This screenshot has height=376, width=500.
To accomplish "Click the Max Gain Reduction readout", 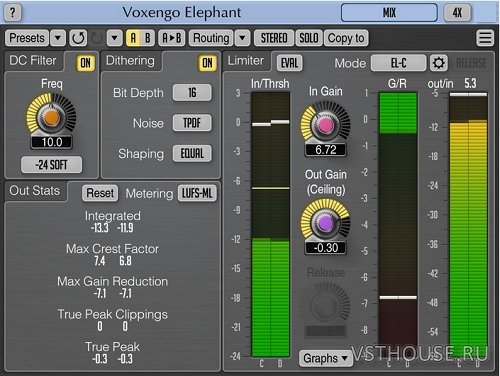I will (113, 294).
